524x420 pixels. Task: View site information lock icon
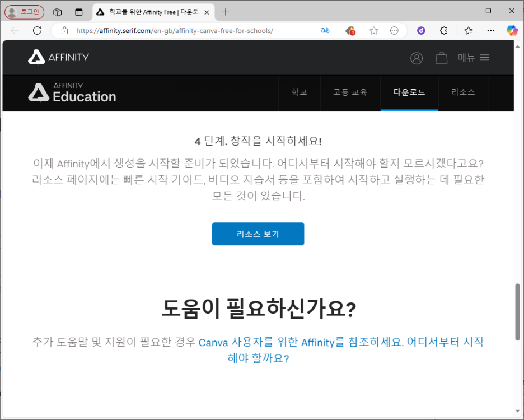tap(64, 31)
